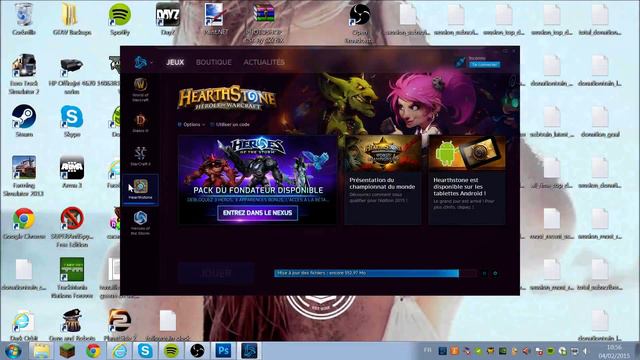The width and height of the screenshot is (640, 360).
Task: Open Farming Simulator 2013 desktop shortcut
Action: (24, 176)
